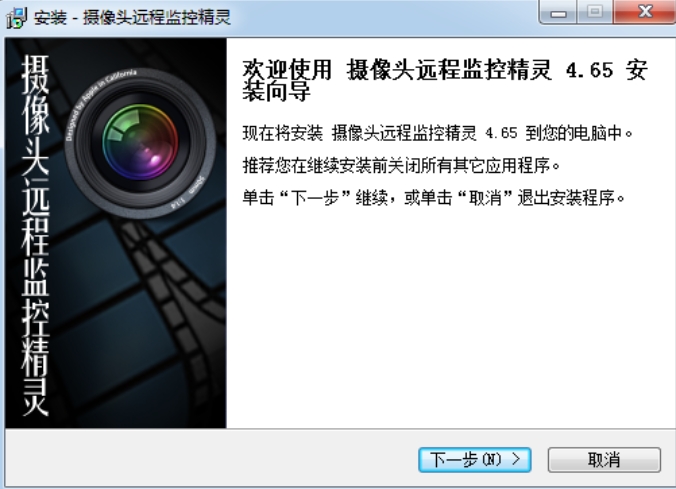Click the installer icon in the title bar

[17, 18]
